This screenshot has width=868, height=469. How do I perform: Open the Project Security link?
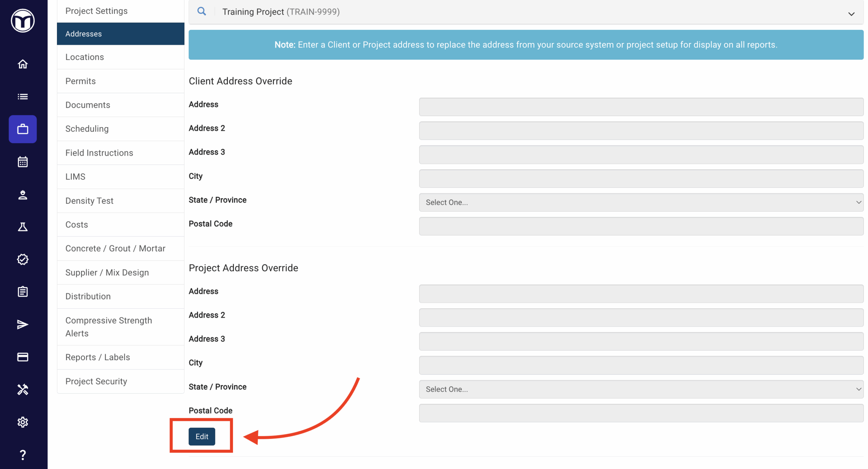(x=96, y=381)
